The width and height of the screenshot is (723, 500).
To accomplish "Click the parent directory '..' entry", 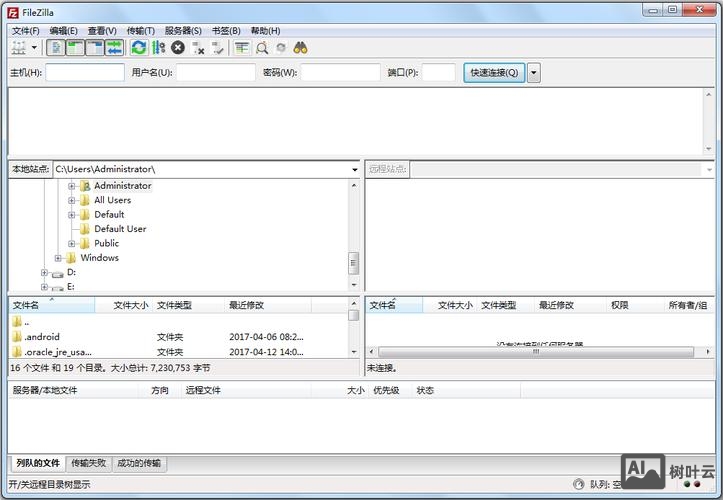I will [x=21, y=322].
